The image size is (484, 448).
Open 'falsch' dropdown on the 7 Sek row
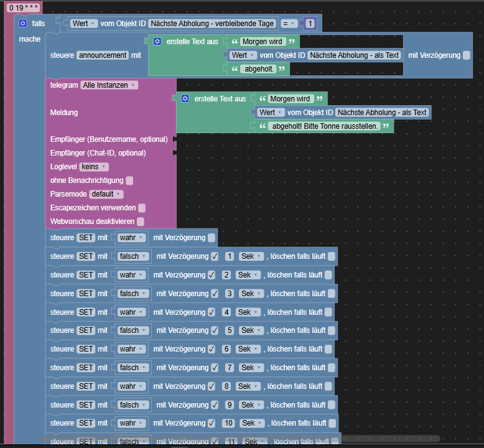tap(133, 368)
